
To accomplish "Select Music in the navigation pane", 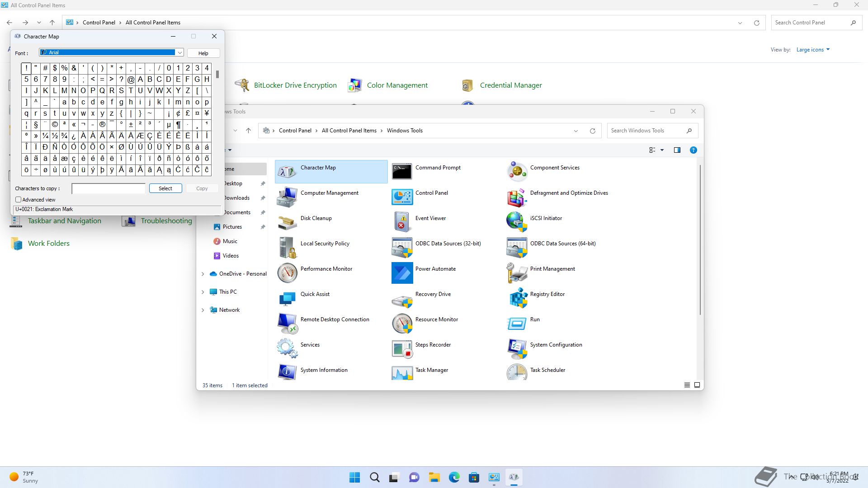I will point(230,241).
